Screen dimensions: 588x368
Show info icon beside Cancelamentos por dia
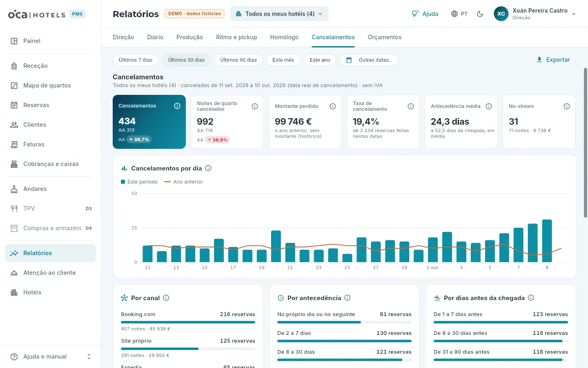tap(208, 168)
